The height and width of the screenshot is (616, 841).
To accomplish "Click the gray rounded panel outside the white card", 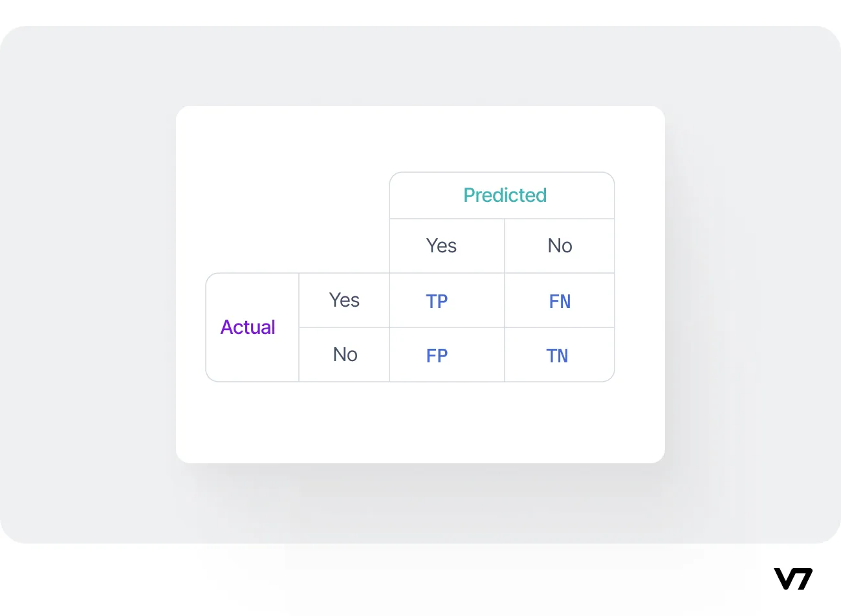I will (x=91, y=285).
